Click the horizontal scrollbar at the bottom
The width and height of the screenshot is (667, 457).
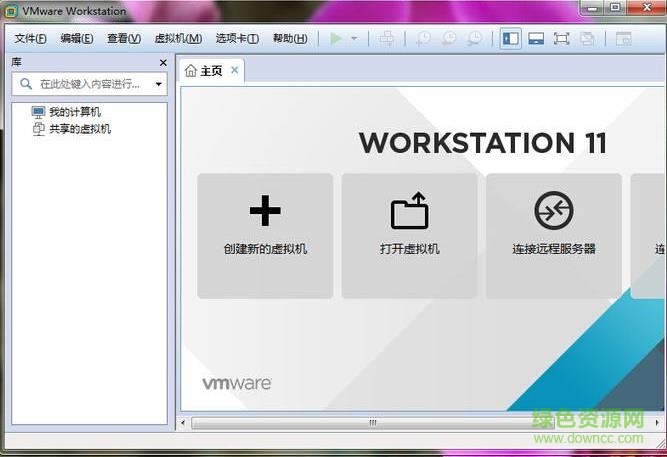point(372,423)
